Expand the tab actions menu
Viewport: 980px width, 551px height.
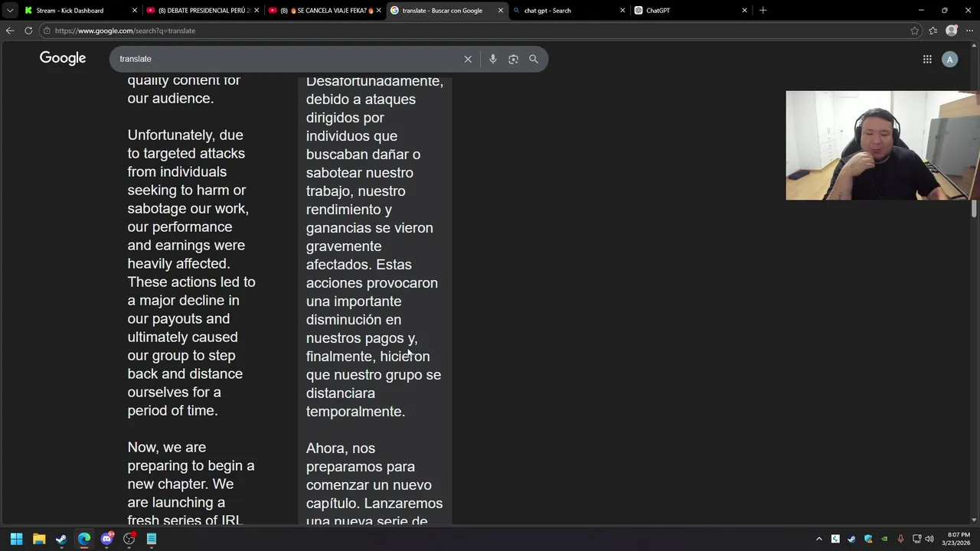pyautogui.click(x=10, y=10)
